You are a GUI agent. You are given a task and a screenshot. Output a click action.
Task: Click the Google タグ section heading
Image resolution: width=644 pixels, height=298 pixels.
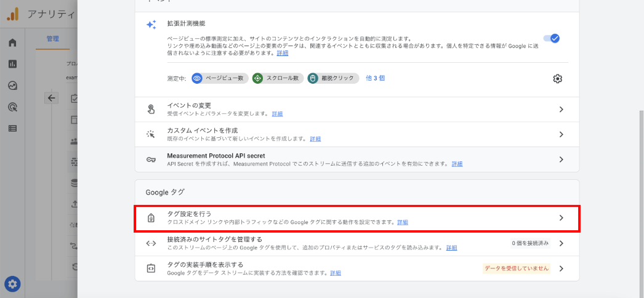coord(165,191)
